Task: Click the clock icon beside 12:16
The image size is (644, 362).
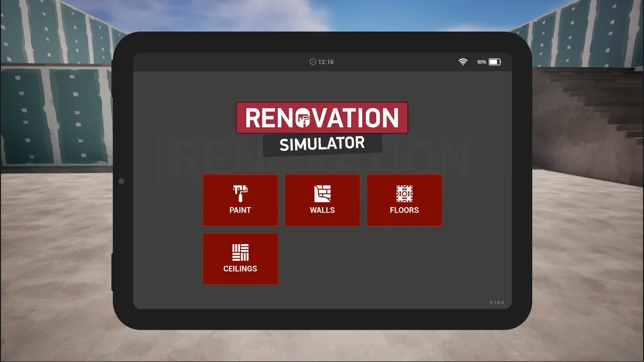Action: [313, 62]
